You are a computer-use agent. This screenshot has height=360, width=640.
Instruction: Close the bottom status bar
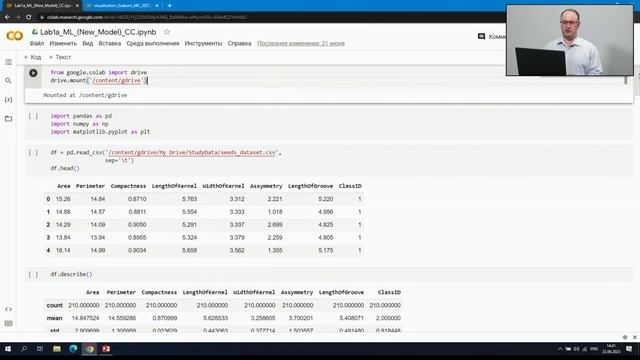635,337
